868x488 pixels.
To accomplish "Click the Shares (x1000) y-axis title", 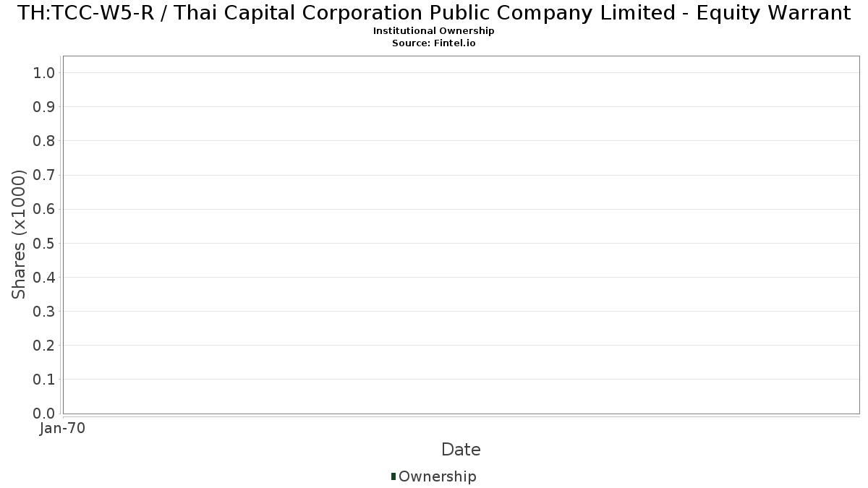I will click(20, 234).
